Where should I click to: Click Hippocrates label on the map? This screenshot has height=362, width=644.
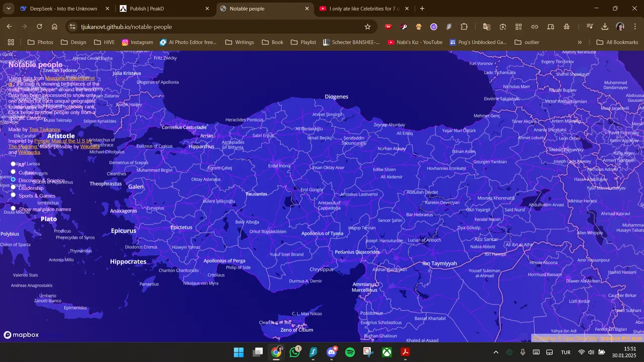(x=128, y=261)
